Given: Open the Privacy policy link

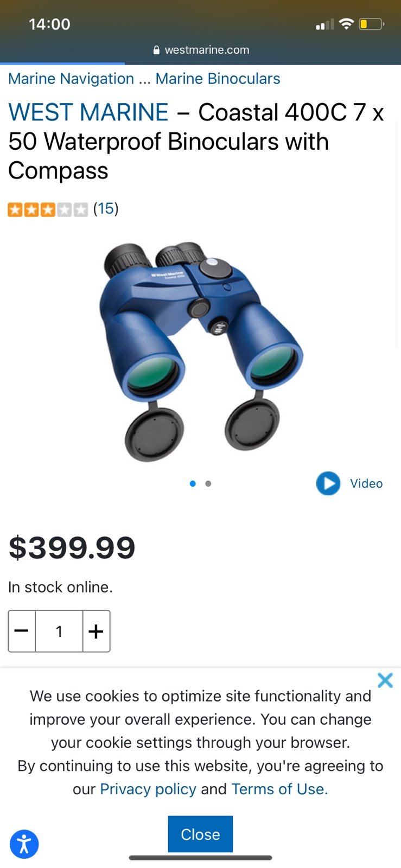Looking at the screenshot, I should point(148,789).
